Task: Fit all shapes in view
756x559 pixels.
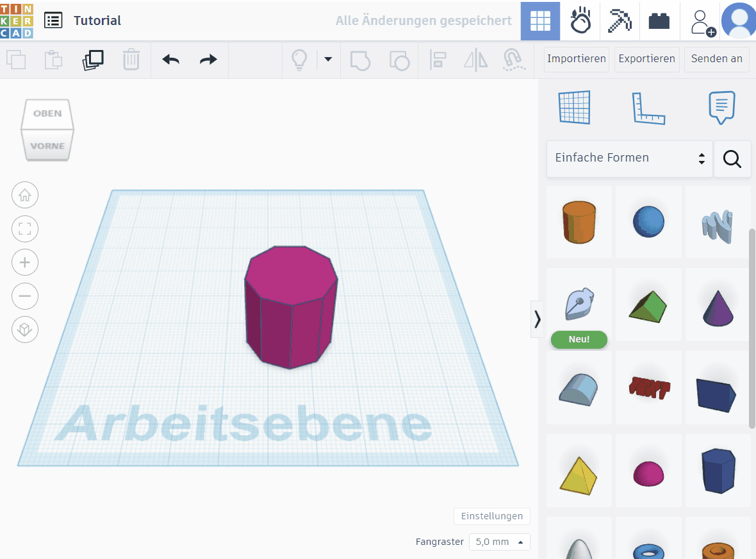Action: click(x=25, y=229)
